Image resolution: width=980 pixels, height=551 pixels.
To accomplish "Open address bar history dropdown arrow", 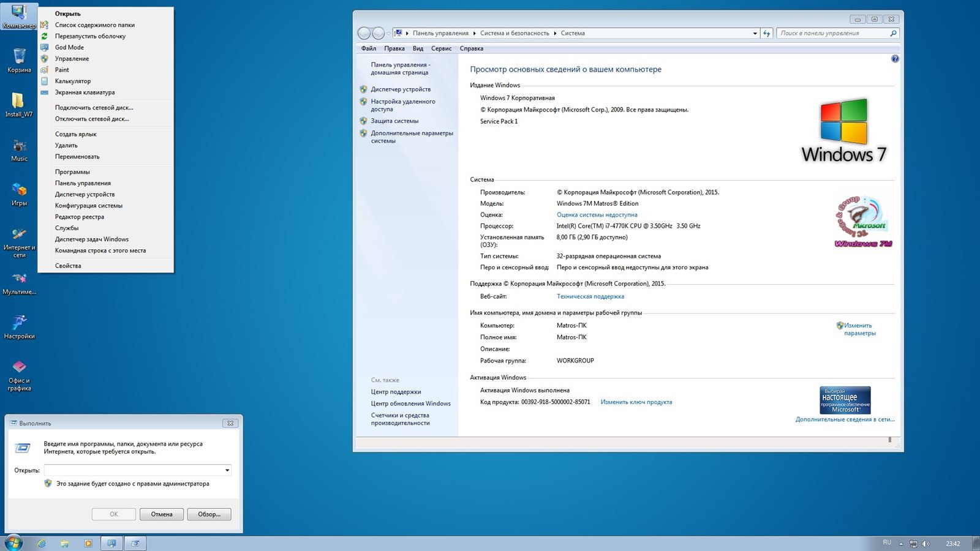I will click(x=755, y=33).
